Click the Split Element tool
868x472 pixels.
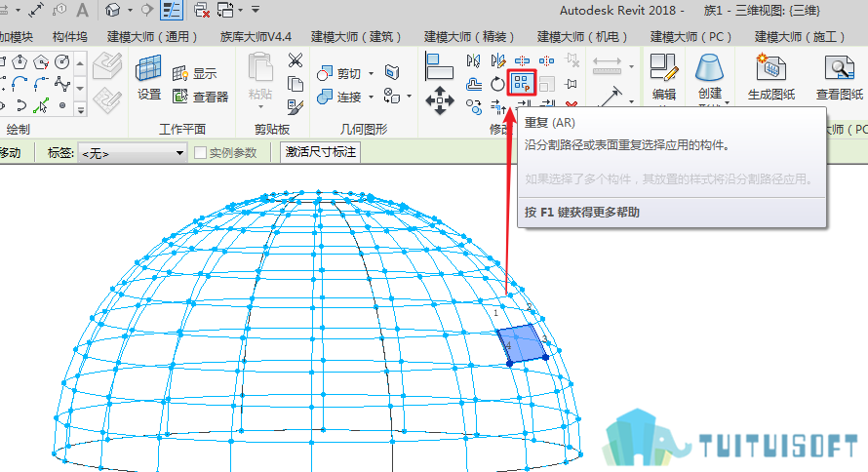point(522,60)
